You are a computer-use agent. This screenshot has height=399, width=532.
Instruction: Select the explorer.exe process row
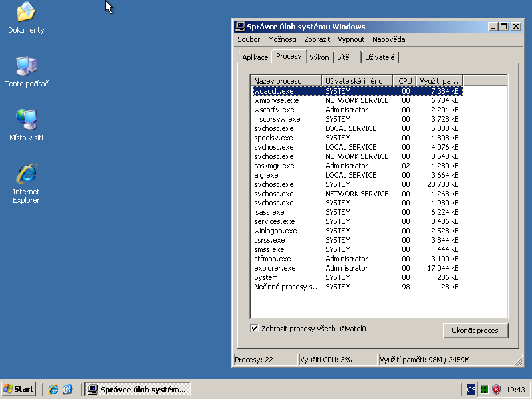coord(358,268)
